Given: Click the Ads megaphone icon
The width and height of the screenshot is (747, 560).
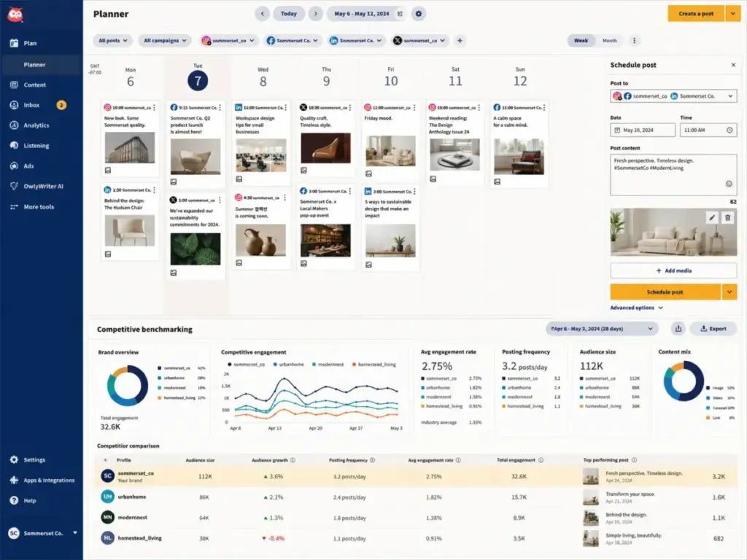Looking at the screenshot, I should pos(15,166).
